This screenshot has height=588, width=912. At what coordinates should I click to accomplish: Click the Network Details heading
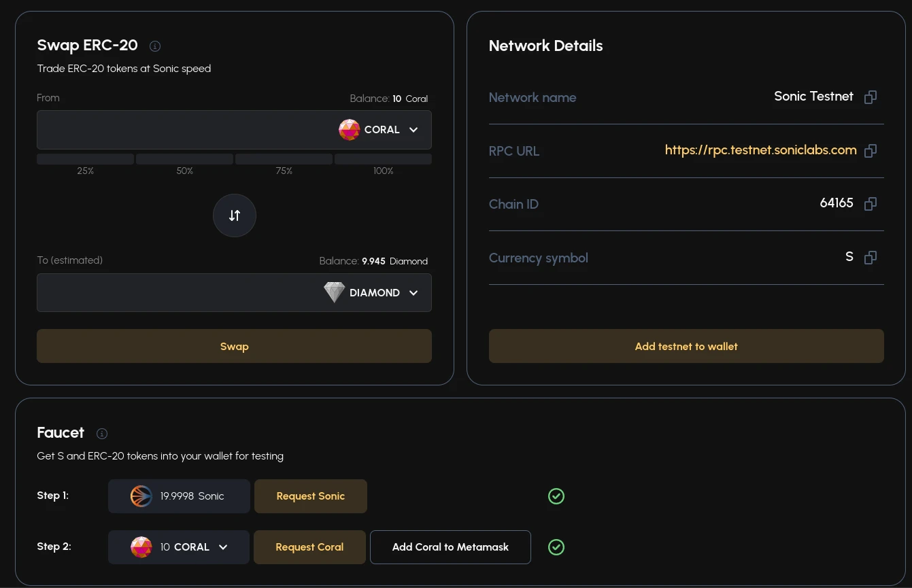pyautogui.click(x=546, y=46)
